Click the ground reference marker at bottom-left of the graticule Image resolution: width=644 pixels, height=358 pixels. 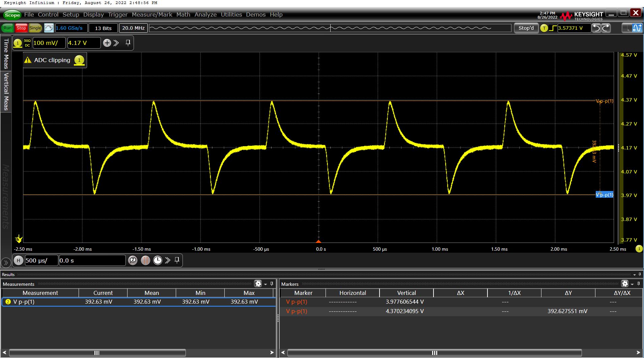coord(19,239)
